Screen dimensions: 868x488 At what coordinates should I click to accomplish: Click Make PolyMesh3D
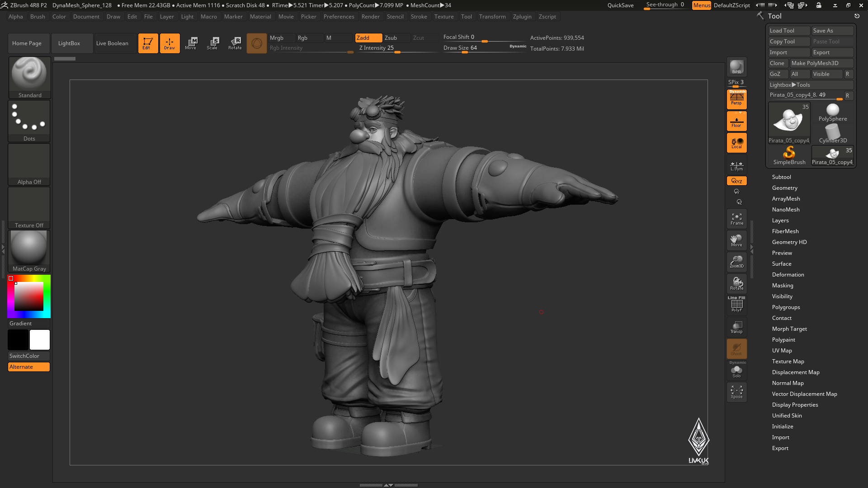(x=821, y=63)
